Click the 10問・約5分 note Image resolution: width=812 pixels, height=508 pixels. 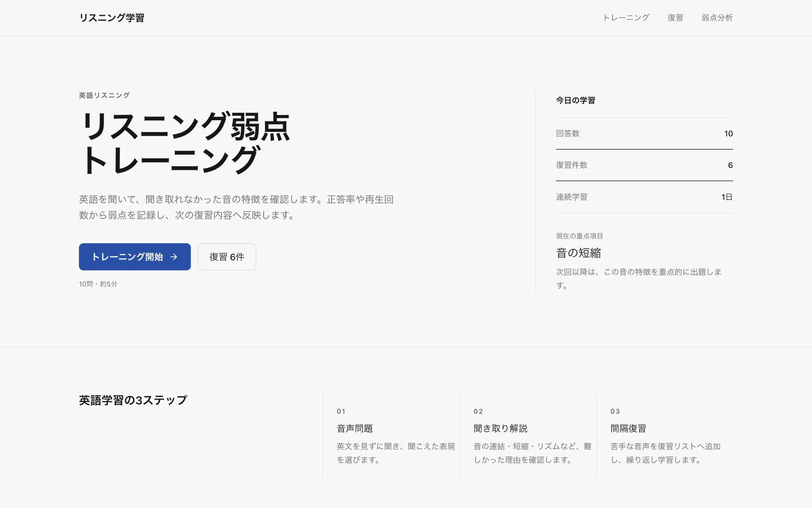point(98,284)
